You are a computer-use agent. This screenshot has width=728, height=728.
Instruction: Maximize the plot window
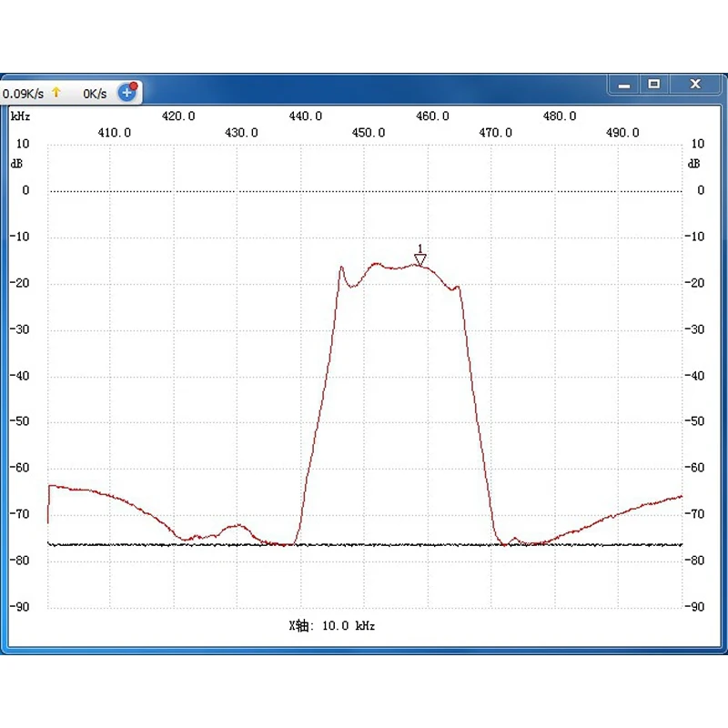pos(653,84)
